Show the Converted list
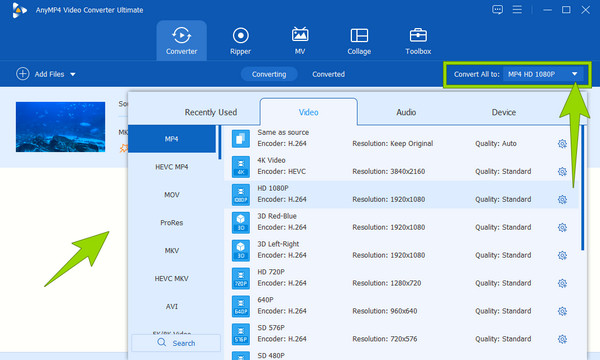The height and width of the screenshot is (360, 600). (x=328, y=74)
